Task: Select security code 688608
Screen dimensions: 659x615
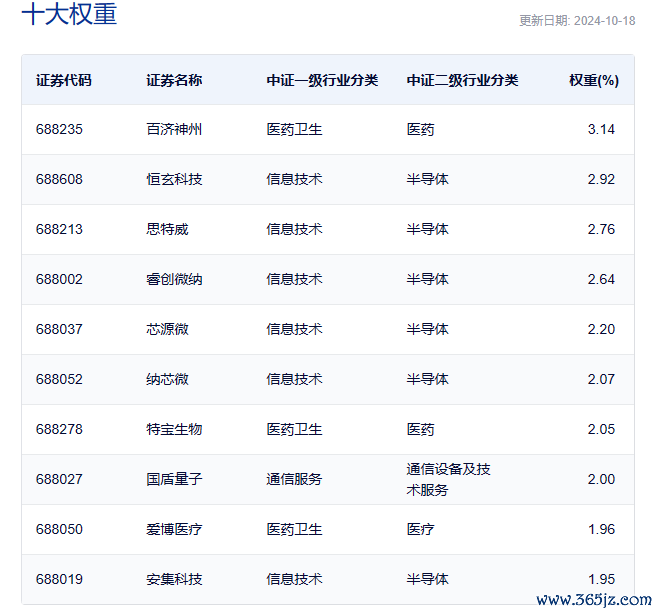Action: 59,179
